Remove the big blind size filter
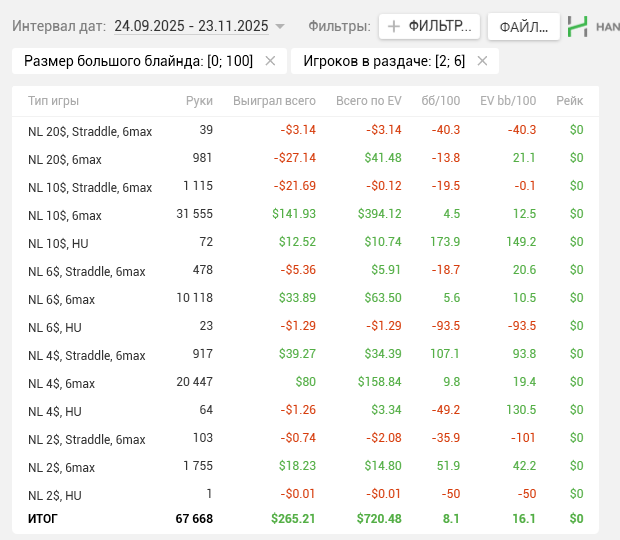The height and width of the screenshot is (540, 620). 270,61
